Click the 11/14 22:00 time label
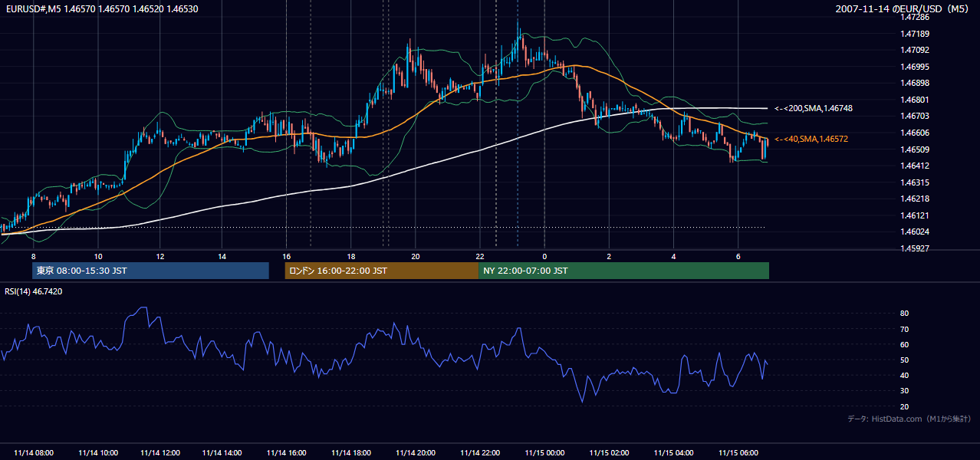This screenshot has width=980, height=460. click(x=480, y=453)
